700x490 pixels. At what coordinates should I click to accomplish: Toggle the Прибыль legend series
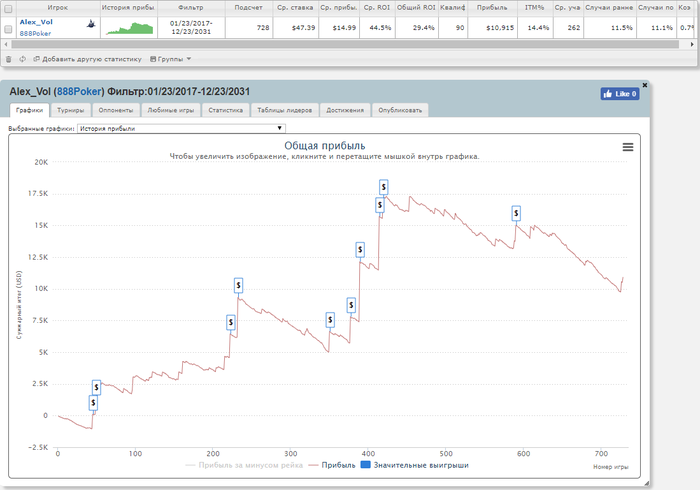(x=332, y=465)
